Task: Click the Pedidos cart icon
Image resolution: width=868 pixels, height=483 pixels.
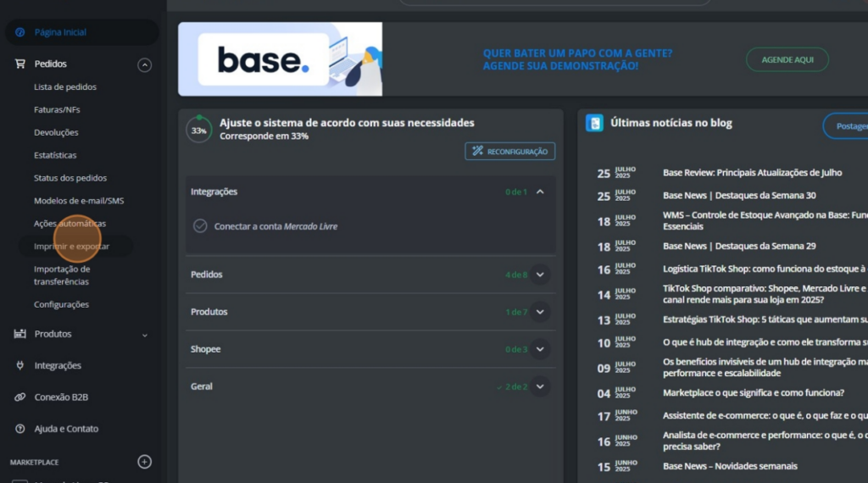Action: pyautogui.click(x=20, y=64)
